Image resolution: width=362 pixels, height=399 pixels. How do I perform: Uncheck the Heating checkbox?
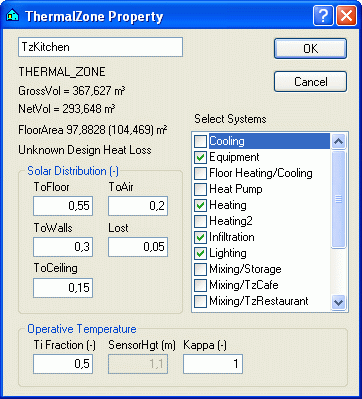pos(200,205)
